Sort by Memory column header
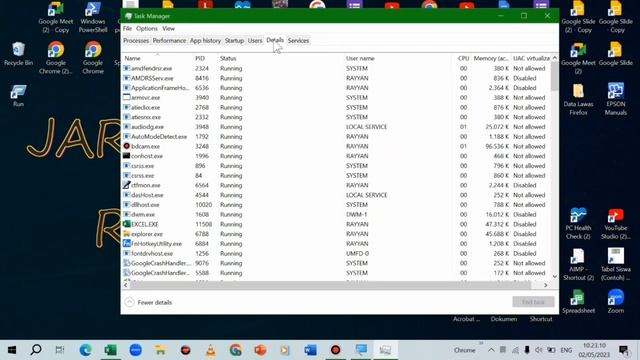The width and height of the screenshot is (640, 360). [491, 58]
